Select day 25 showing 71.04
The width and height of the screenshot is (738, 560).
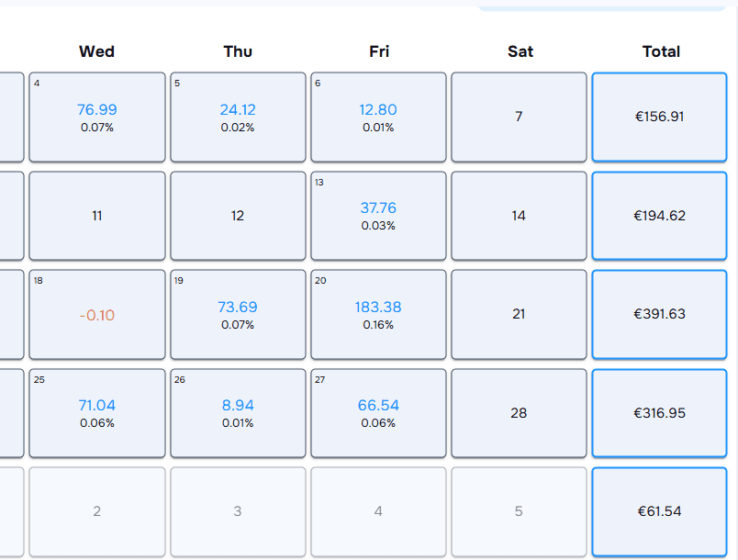click(x=96, y=413)
